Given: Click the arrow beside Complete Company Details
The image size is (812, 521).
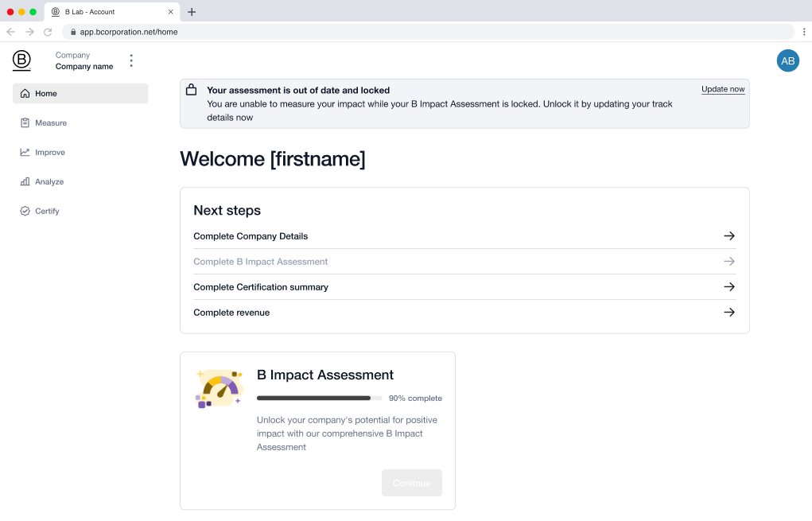Looking at the screenshot, I should pyautogui.click(x=729, y=235).
